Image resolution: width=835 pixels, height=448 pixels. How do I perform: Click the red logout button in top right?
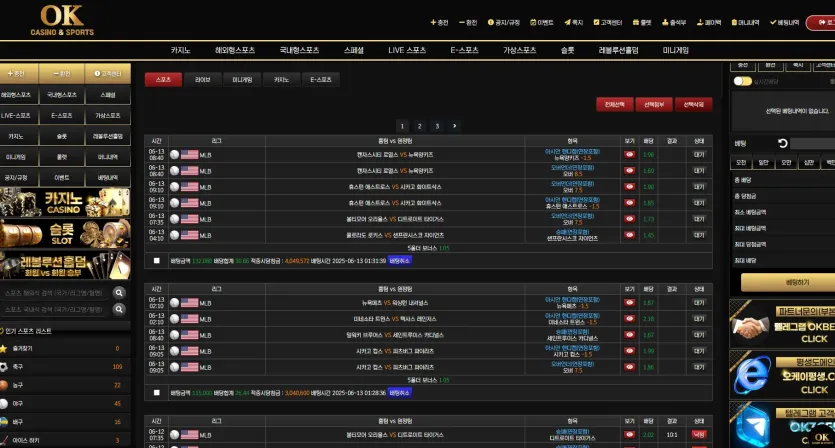tap(821, 22)
